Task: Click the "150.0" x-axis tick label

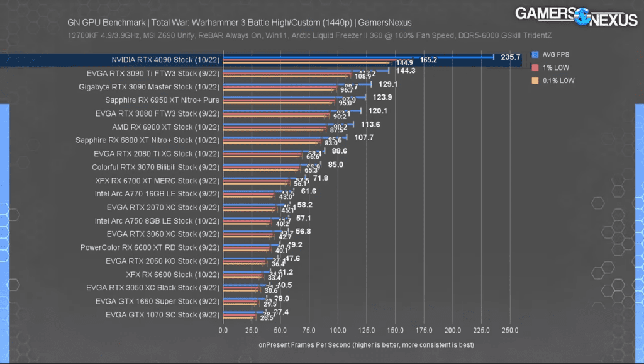Action: click(x=395, y=330)
